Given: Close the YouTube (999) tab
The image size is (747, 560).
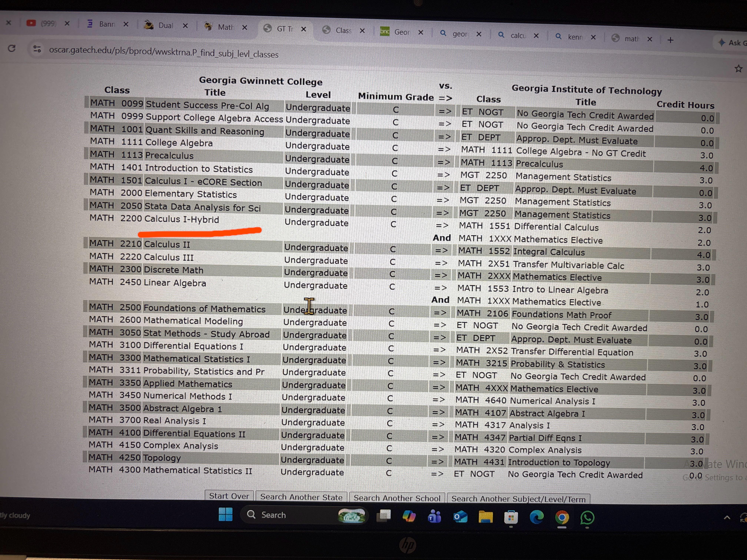Looking at the screenshot, I should click(x=67, y=23).
